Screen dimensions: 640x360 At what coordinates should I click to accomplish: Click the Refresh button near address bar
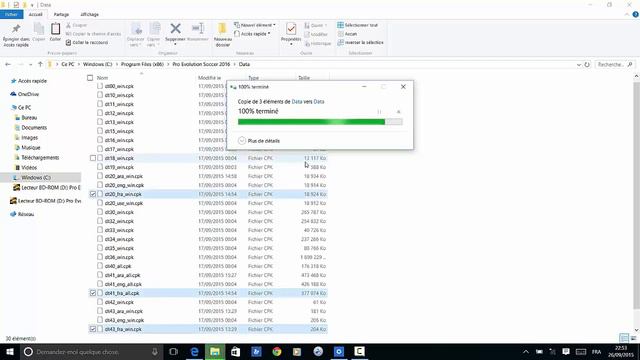pos(587,64)
